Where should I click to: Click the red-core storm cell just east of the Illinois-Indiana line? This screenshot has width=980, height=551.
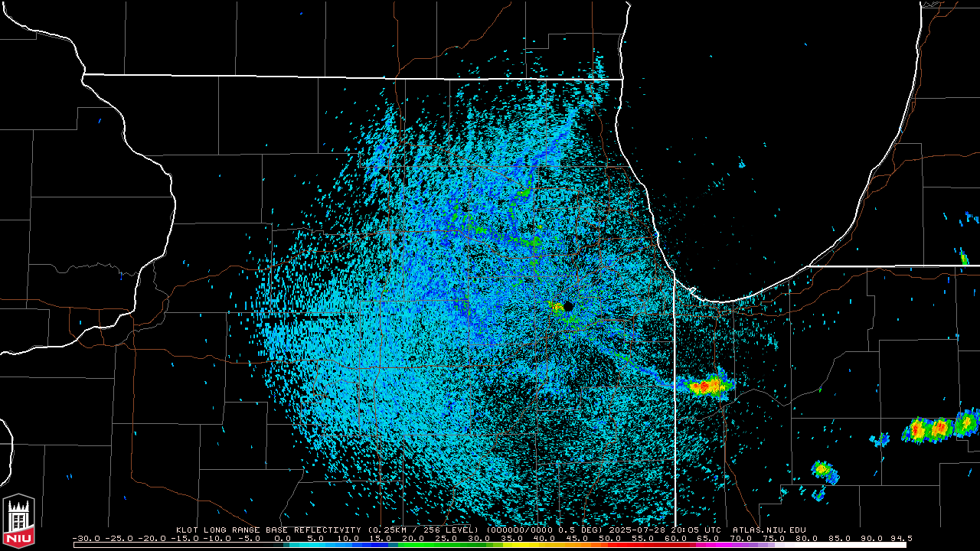click(x=708, y=386)
